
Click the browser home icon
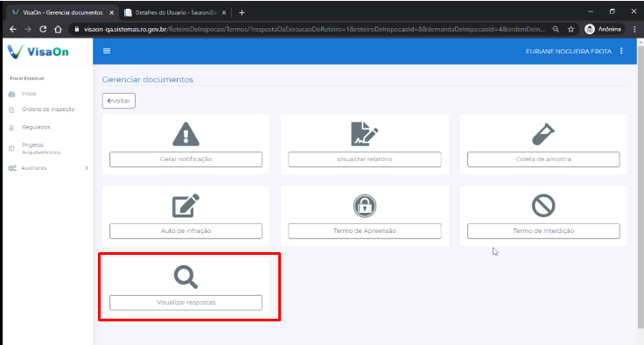pos(58,29)
